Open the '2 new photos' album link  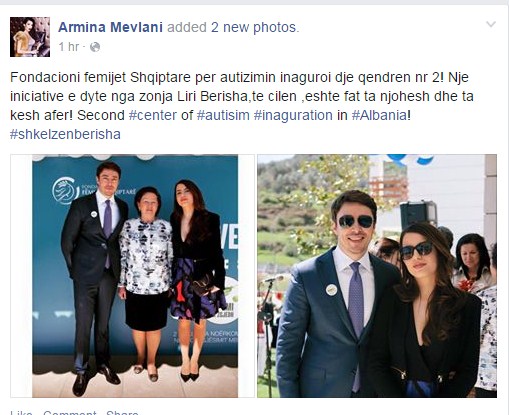tap(254, 27)
